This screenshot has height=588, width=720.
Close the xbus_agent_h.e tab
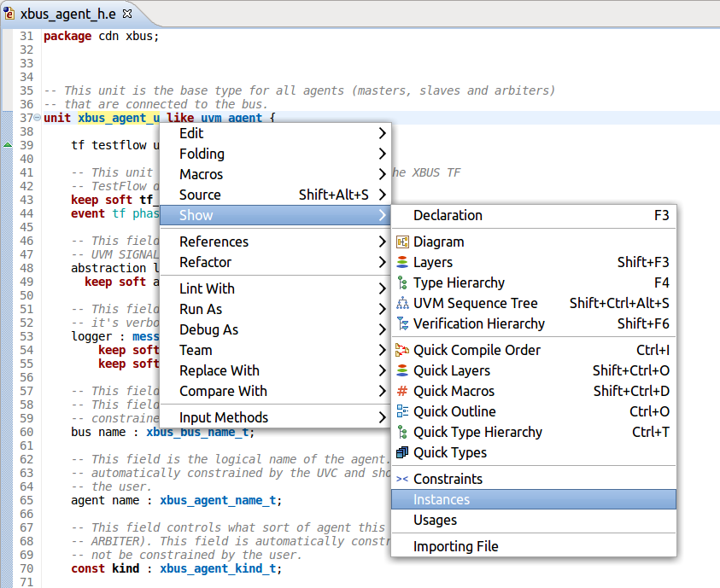[x=127, y=14]
